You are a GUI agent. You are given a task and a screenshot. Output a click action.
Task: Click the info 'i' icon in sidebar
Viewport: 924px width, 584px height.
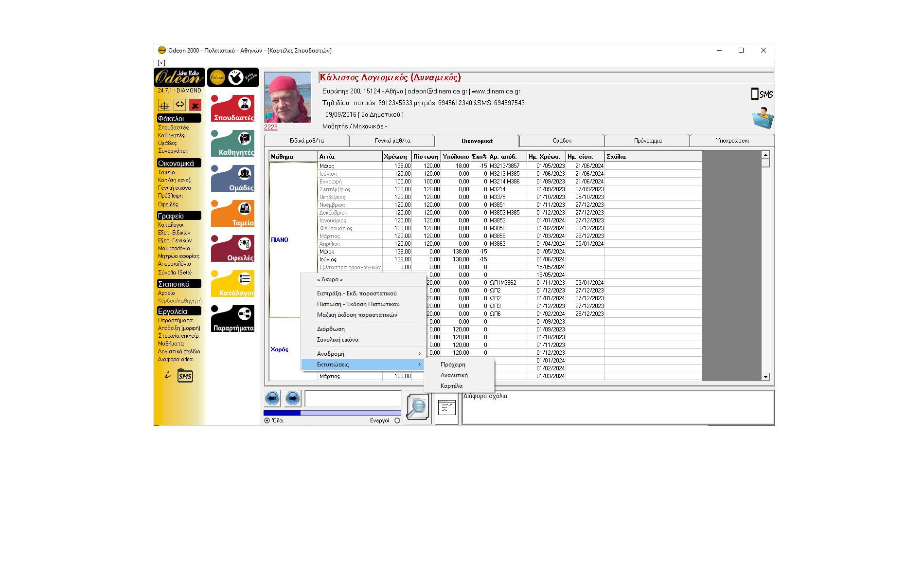click(167, 375)
